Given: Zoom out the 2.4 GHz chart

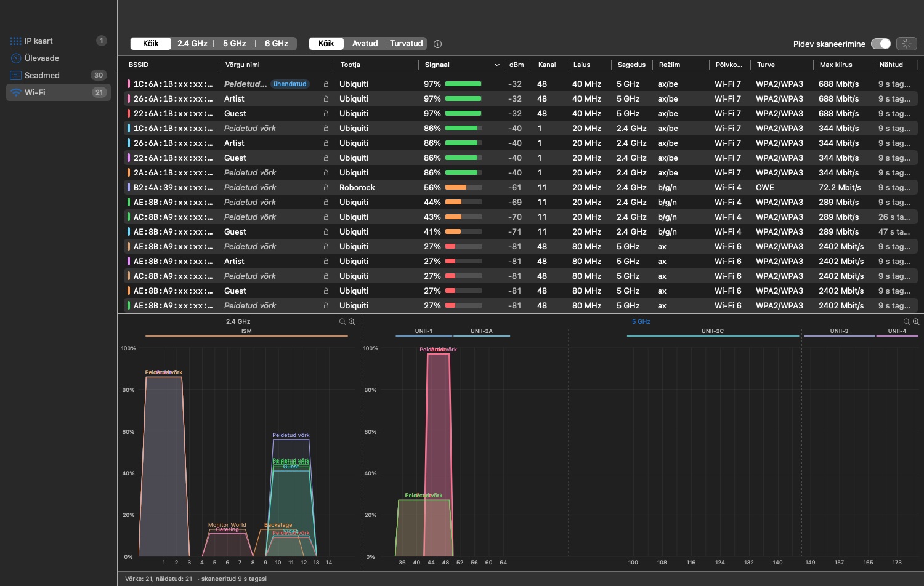Looking at the screenshot, I should point(342,322).
